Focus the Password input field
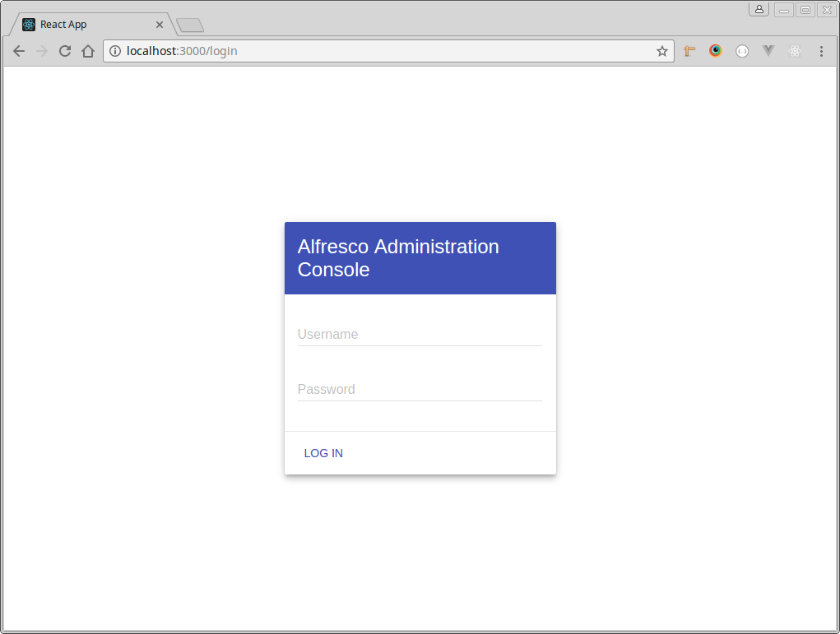The height and width of the screenshot is (634, 840). pos(419,390)
